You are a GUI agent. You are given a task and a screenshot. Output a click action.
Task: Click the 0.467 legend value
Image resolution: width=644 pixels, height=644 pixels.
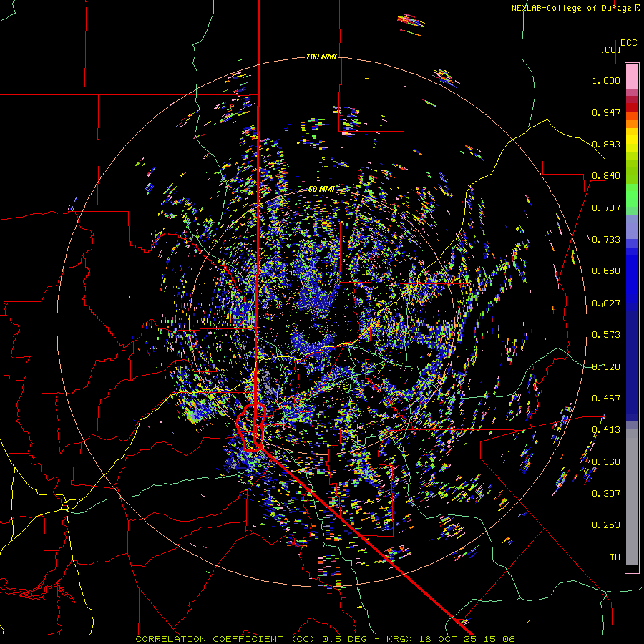coord(606,399)
